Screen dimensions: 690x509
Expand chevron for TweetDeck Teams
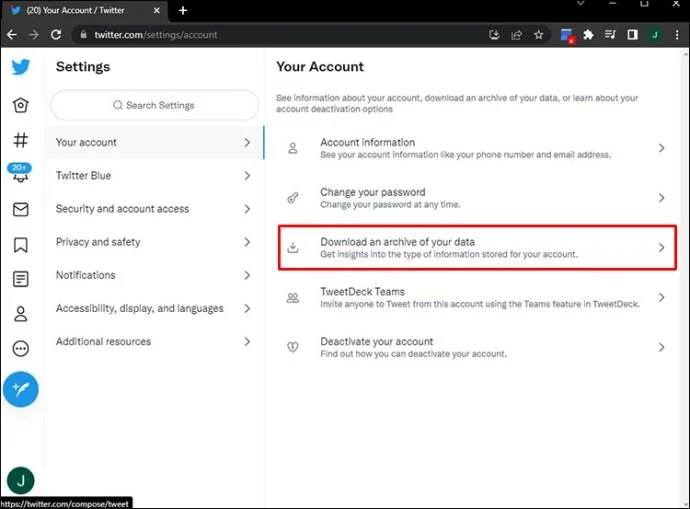click(661, 297)
